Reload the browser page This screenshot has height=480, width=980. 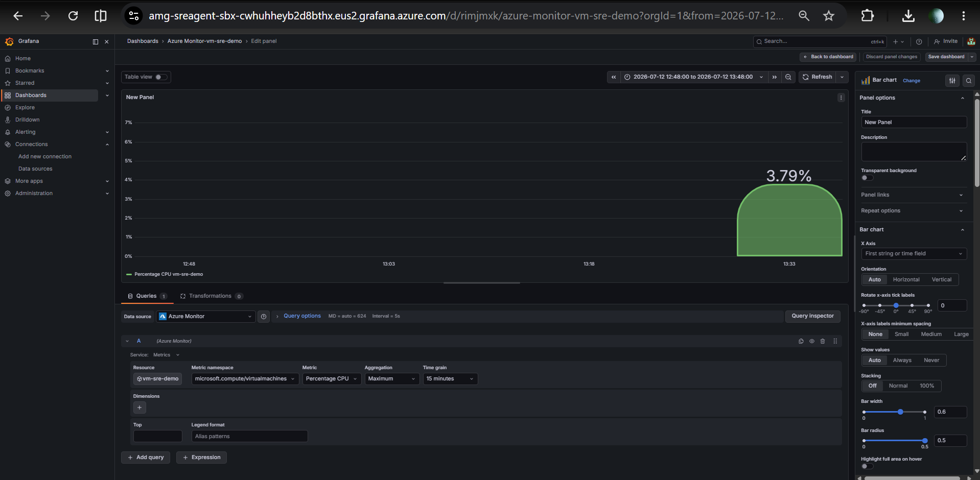(x=73, y=16)
